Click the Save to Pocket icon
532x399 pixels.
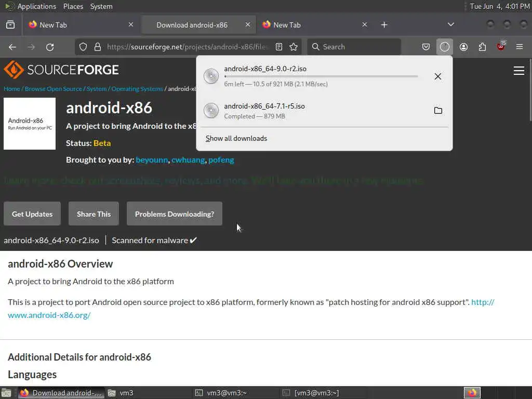coord(426,47)
